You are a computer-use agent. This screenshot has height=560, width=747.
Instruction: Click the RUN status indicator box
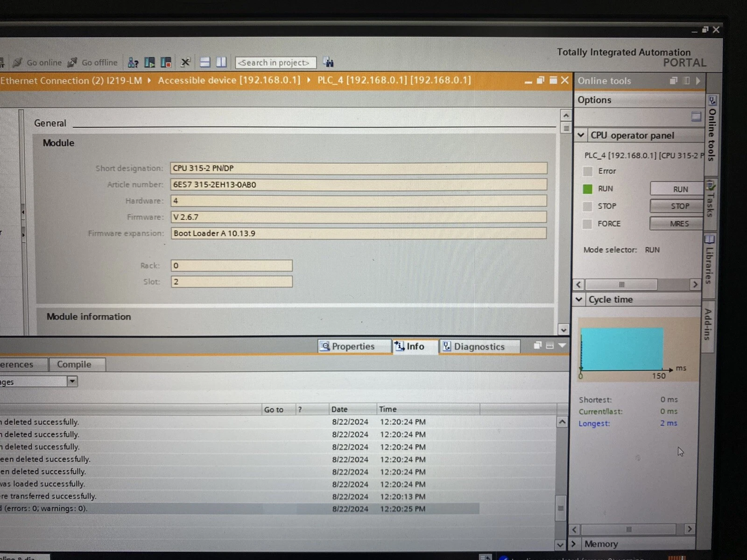coord(588,189)
